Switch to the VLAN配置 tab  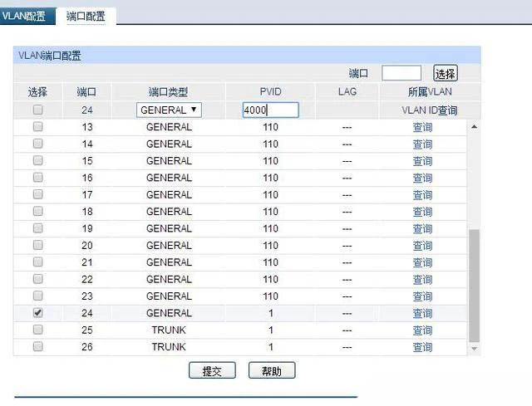tap(27, 16)
